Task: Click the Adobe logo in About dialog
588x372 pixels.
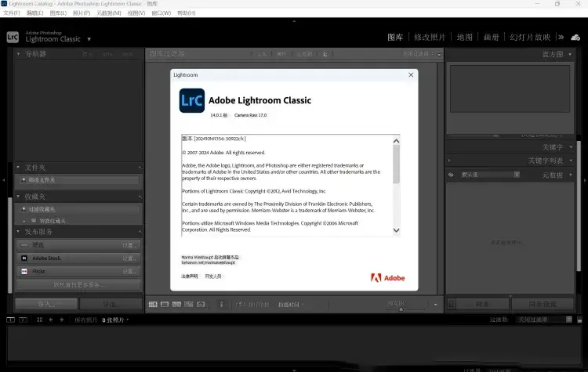Action: [x=387, y=277]
